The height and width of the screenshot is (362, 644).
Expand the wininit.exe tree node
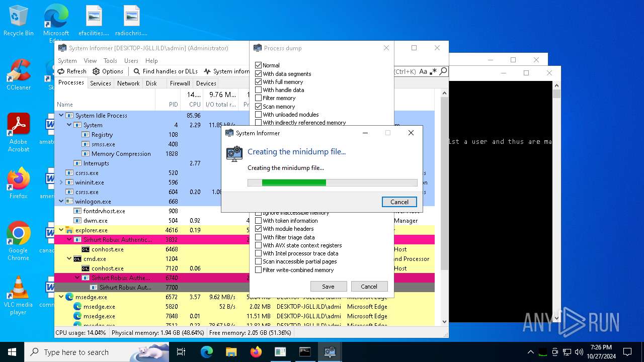(61, 182)
